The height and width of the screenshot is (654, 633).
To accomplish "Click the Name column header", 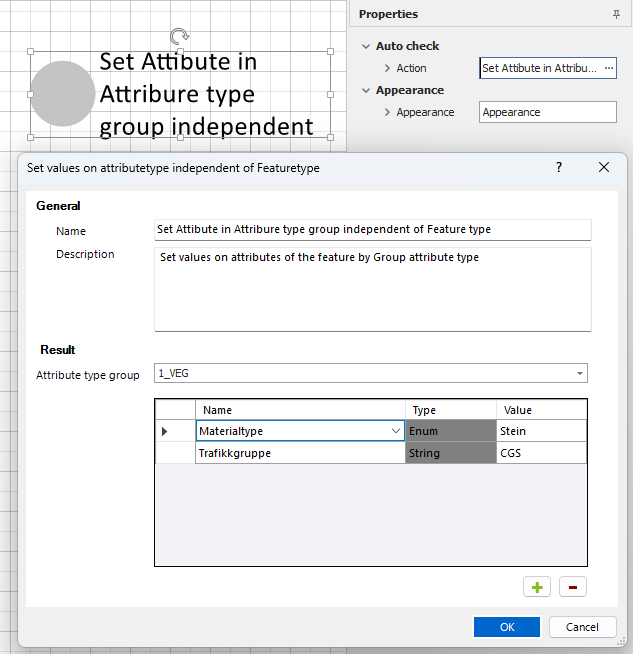I will click(300, 410).
